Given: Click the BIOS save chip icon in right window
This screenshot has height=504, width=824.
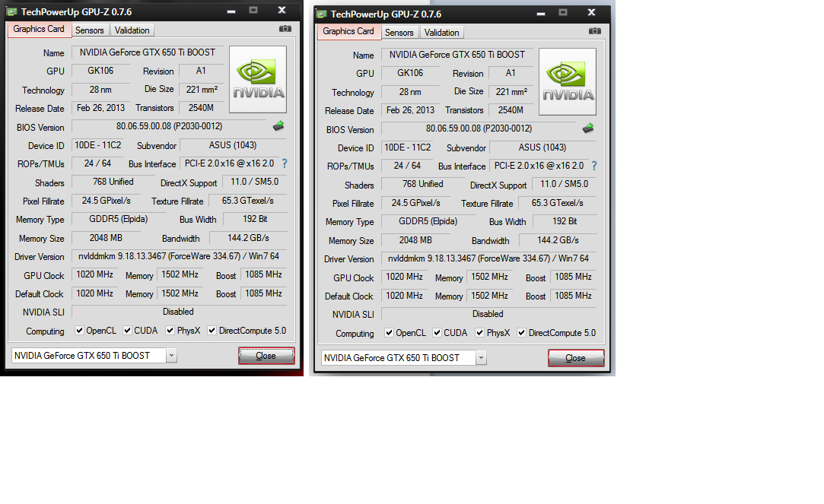Looking at the screenshot, I should [588, 128].
